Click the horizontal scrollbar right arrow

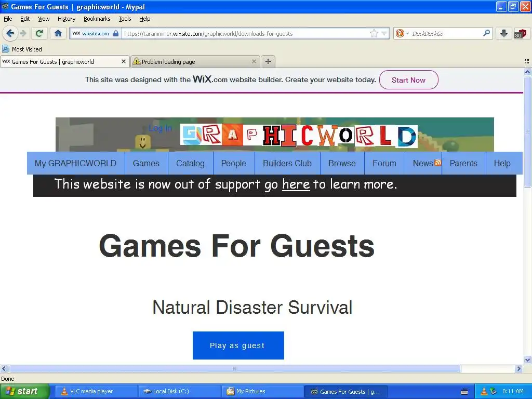pos(518,368)
